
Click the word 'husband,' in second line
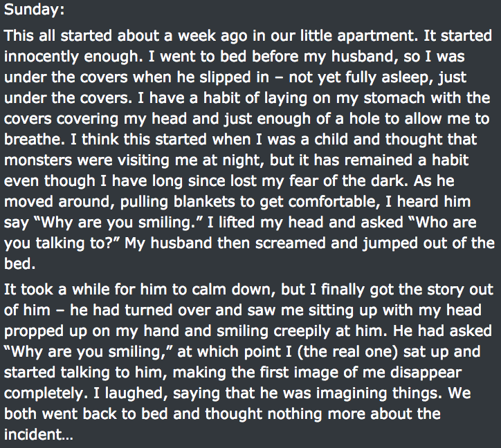pyautogui.click(x=365, y=57)
